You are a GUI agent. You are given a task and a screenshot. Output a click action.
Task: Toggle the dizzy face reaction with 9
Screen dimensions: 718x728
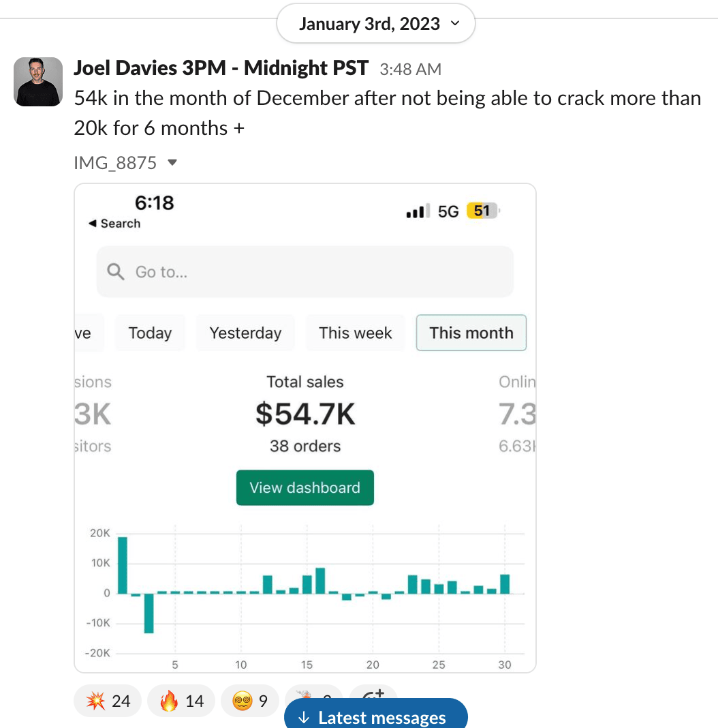pos(250,701)
